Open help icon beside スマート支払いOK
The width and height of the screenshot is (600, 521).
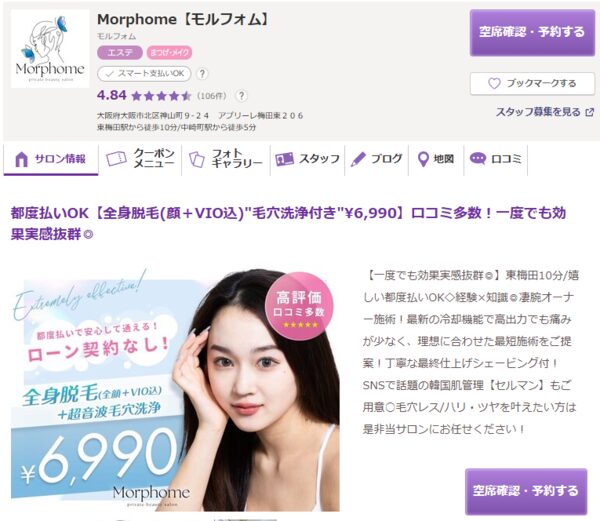point(202,73)
